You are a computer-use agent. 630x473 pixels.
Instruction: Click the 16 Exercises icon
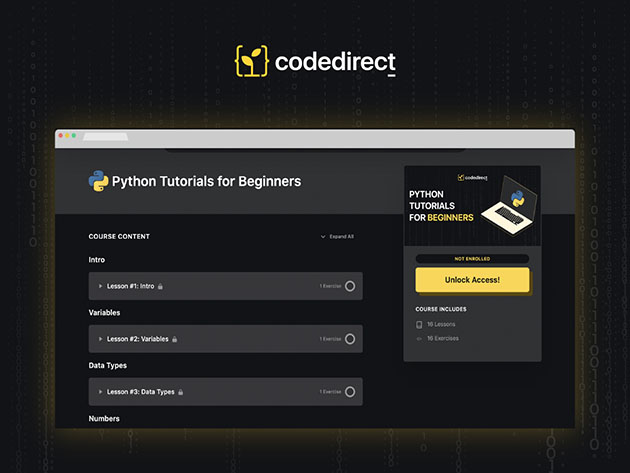coord(419,339)
